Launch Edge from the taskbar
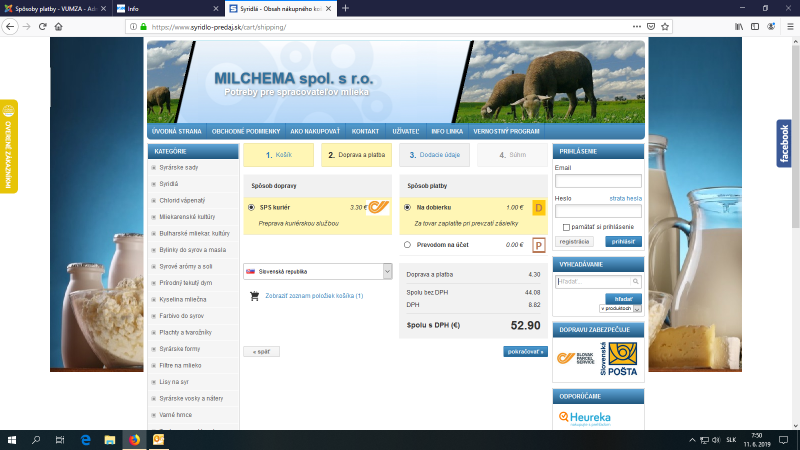Viewport: 800px width, 450px height. pos(85,440)
